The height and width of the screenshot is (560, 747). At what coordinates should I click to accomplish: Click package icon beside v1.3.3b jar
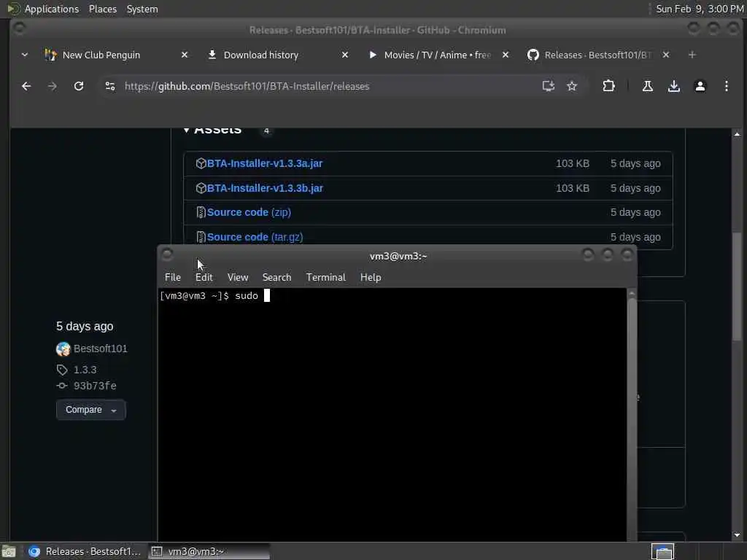point(201,188)
